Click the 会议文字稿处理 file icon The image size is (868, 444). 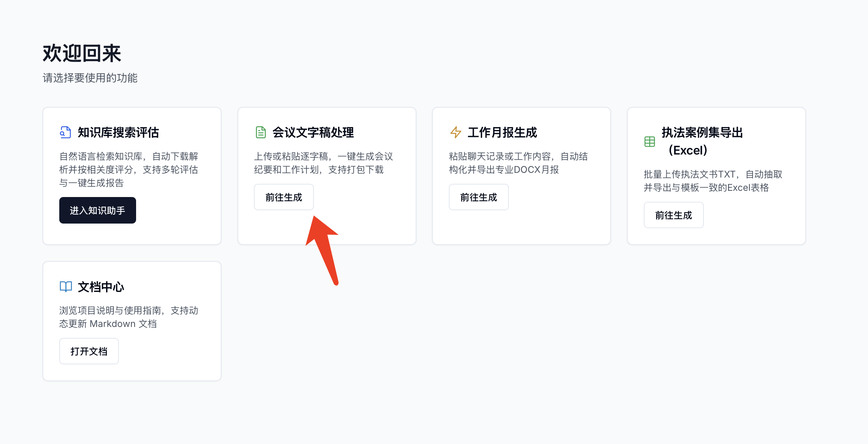pos(260,132)
